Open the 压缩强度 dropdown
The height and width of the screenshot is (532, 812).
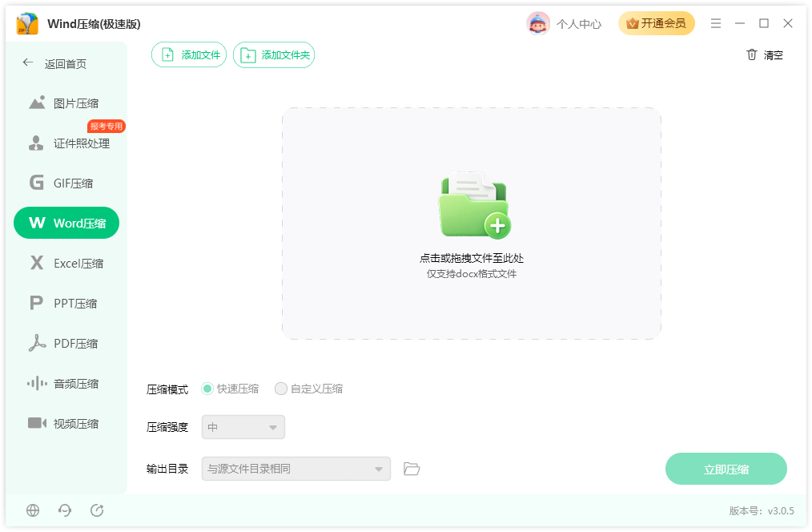pyautogui.click(x=243, y=427)
